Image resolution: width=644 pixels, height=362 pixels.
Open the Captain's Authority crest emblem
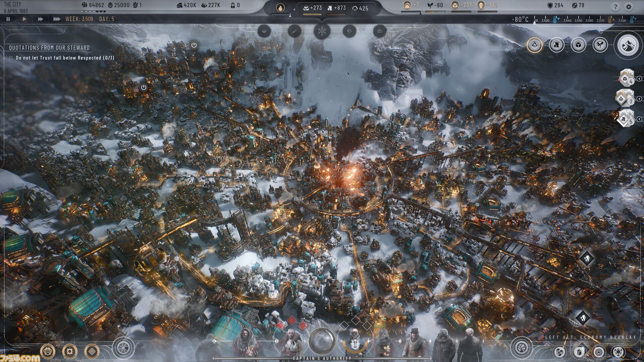pos(355,344)
